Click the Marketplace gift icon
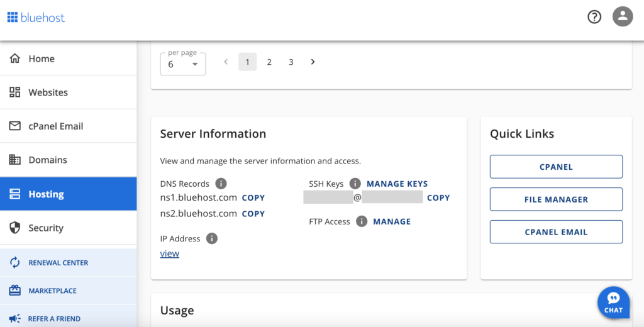 tap(15, 291)
